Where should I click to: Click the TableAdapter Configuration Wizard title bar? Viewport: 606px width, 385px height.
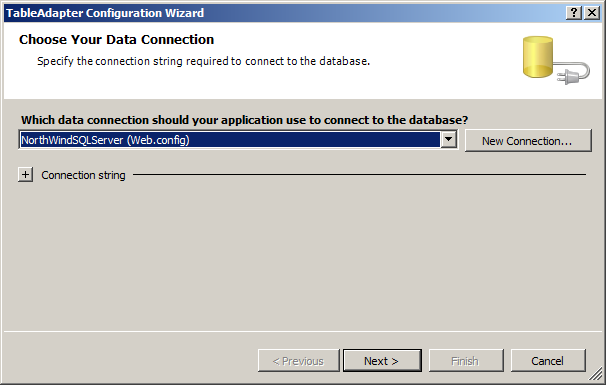(x=284, y=13)
